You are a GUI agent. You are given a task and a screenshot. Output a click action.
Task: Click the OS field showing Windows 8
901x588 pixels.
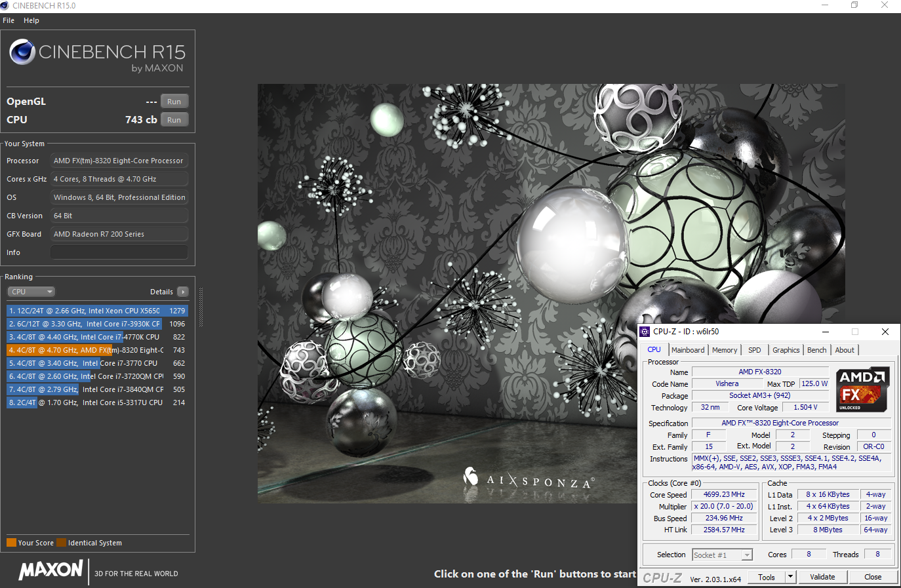pos(119,197)
